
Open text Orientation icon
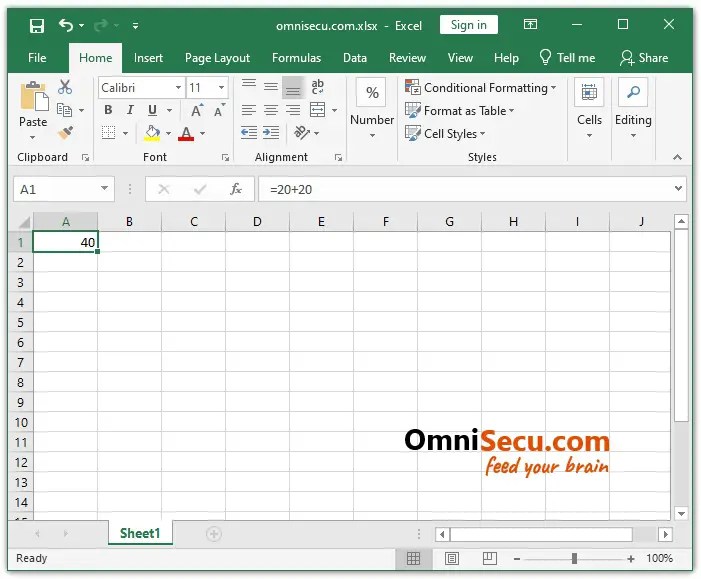302,133
